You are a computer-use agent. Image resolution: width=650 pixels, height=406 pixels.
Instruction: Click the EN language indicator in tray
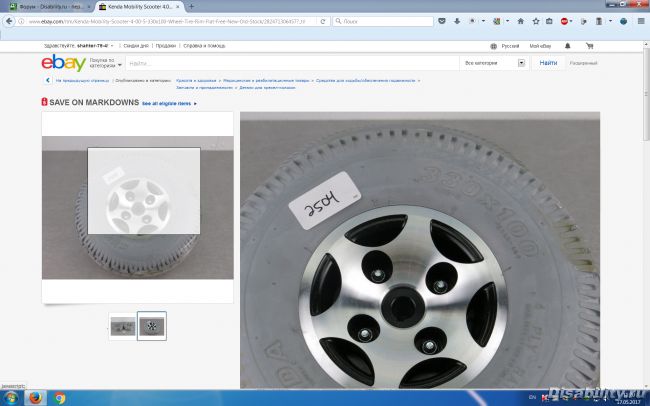[x=532, y=397]
